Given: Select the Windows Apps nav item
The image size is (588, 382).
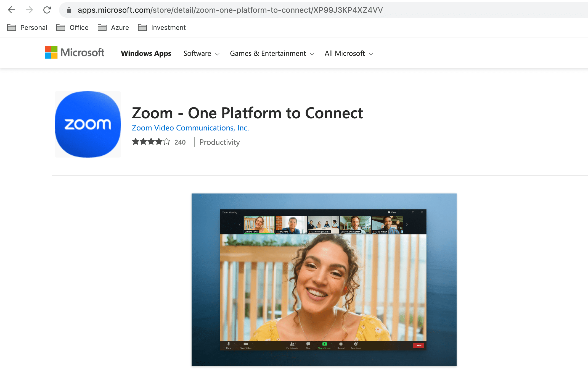Looking at the screenshot, I should pyautogui.click(x=146, y=54).
